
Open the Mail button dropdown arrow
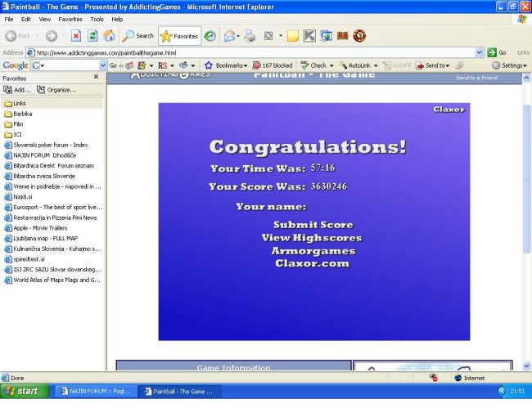coord(238,36)
